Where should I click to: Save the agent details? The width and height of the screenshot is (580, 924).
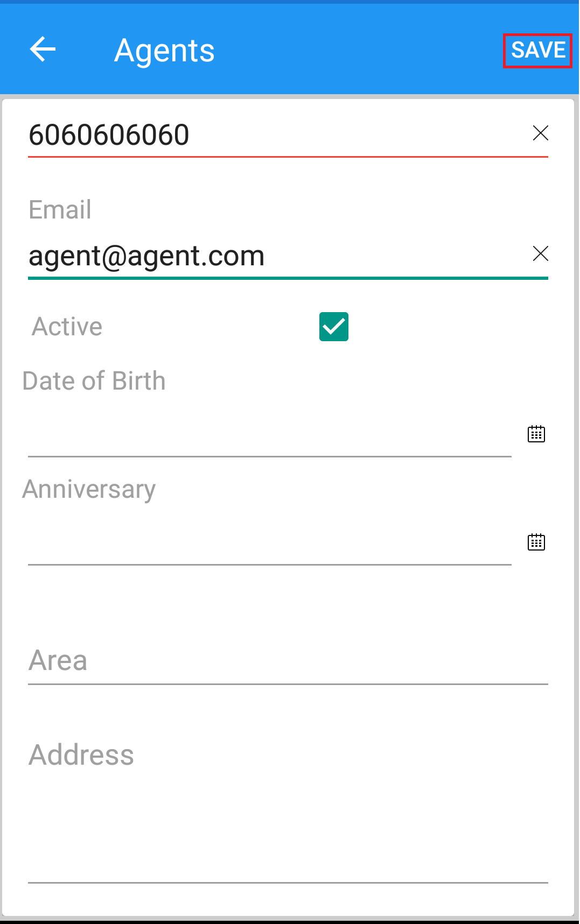[538, 51]
